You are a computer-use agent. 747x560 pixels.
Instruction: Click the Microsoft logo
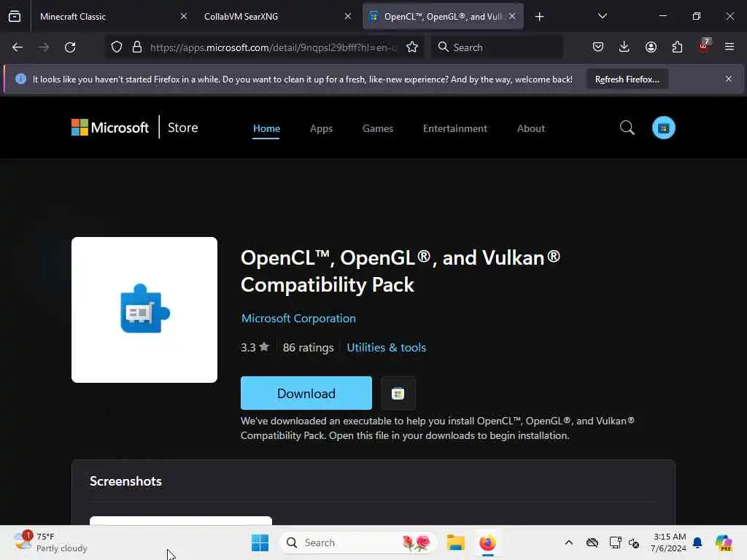tap(110, 128)
